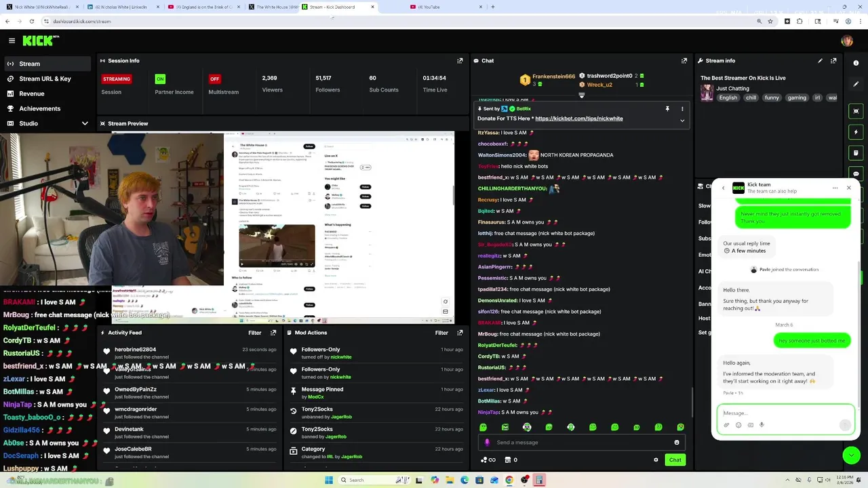This screenshot has width=868, height=488.
Task: Open a new browser tab
Action: [492, 7]
